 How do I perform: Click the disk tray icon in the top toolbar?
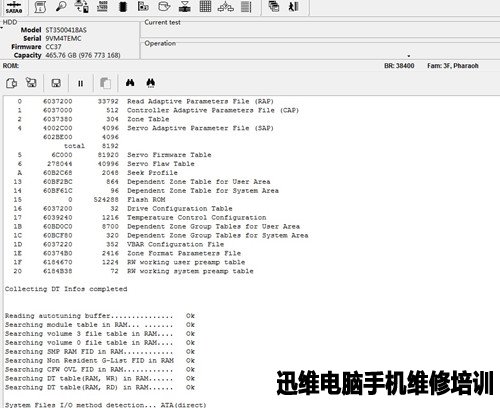164,7
